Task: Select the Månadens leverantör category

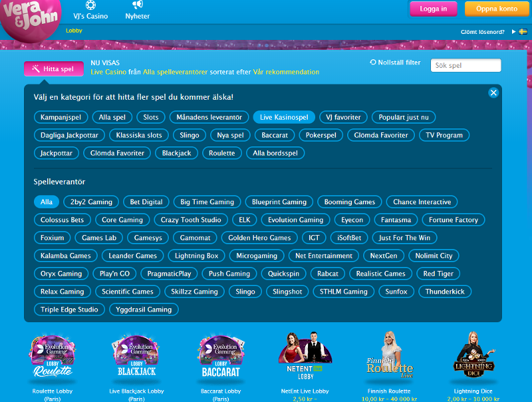Action: click(x=209, y=117)
